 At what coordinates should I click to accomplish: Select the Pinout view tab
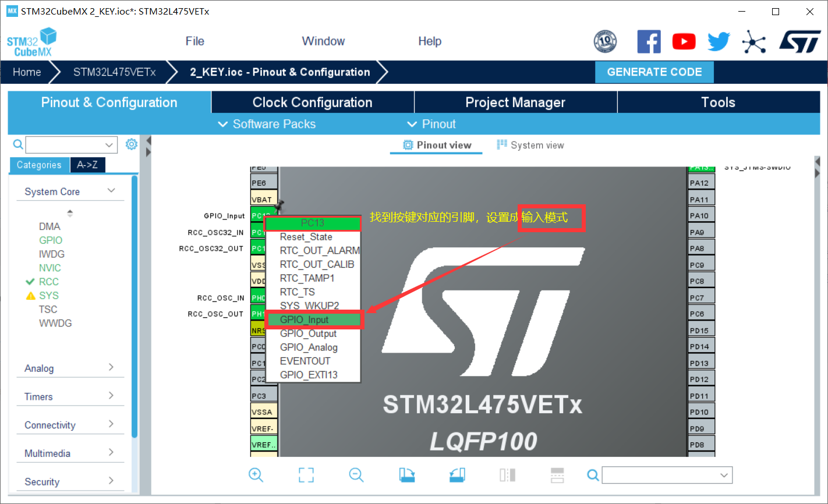tap(437, 145)
